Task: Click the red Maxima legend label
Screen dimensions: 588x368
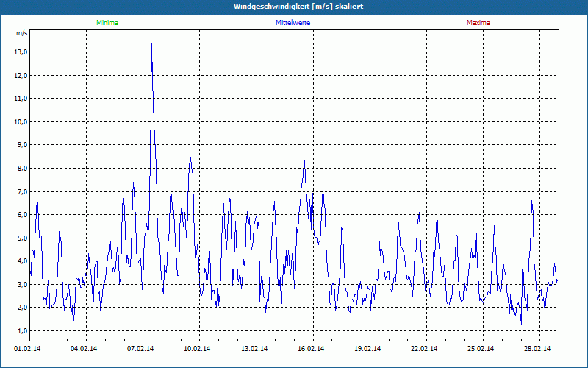Action: [x=478, y=23]
